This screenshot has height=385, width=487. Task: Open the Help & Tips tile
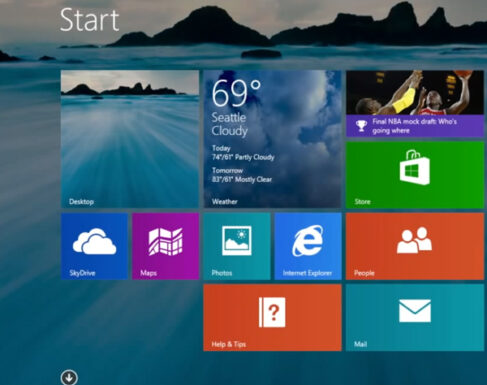tap(272, 317)
